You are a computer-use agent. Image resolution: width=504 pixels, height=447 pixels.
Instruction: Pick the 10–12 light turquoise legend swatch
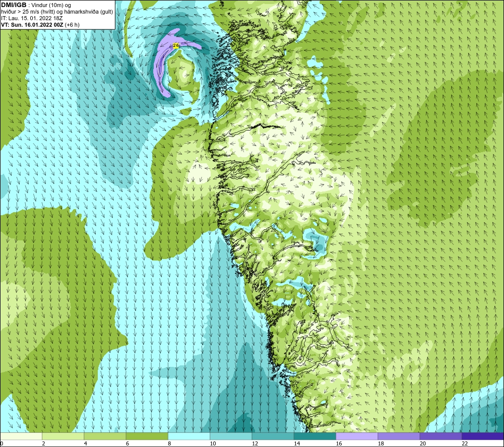coord(231,436)
